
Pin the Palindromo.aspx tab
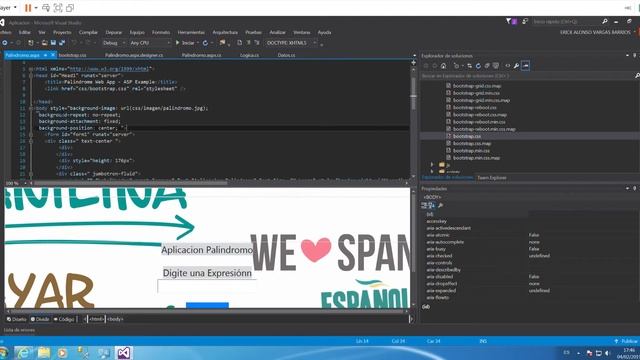pos(46,55)
